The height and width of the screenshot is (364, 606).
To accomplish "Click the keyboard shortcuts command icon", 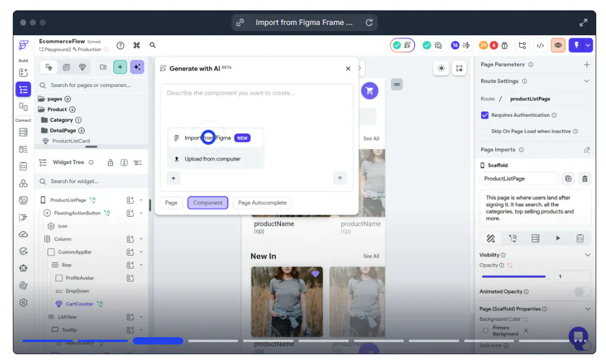I will (137, 45).
